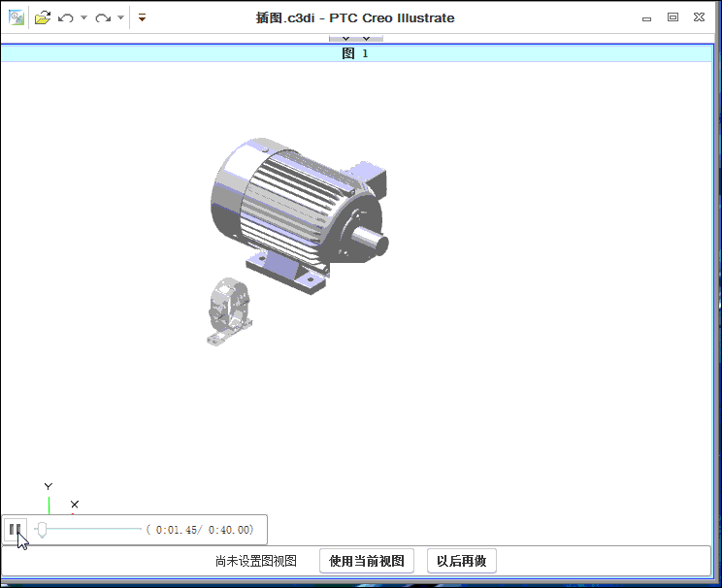Undo the last action
This screenshot has width=722, height=588.
pyautogui.click(x=66, y=18)
